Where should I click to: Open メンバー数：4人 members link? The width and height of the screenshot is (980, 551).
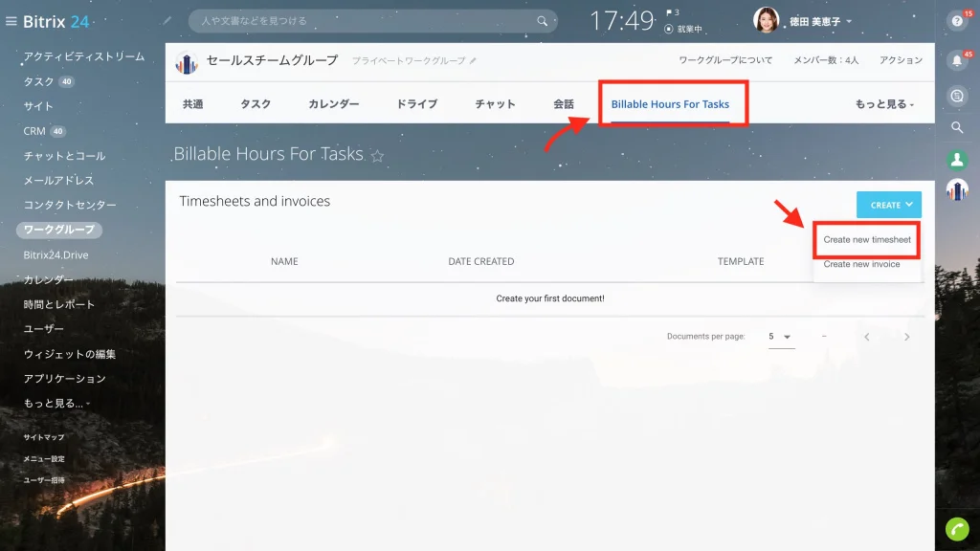tap(826, 60)
